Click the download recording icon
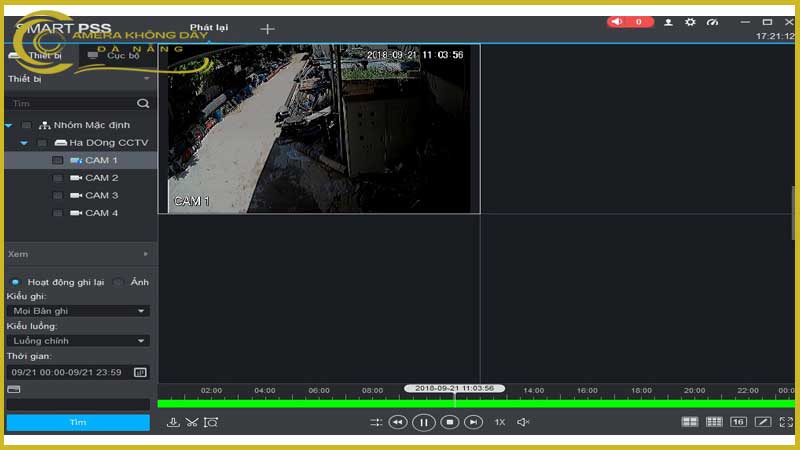This screenshot has height=450, width=800. coord(173,422)
